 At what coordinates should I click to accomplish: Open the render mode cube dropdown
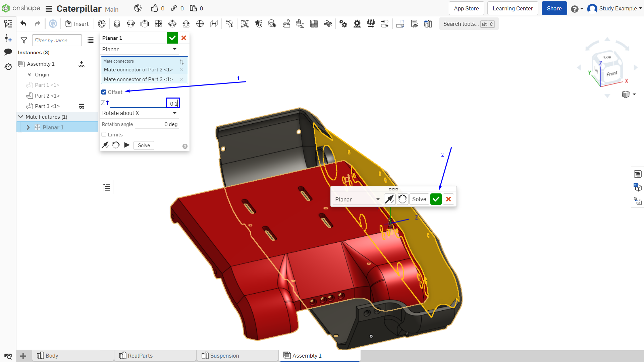[x=629, y=95]
